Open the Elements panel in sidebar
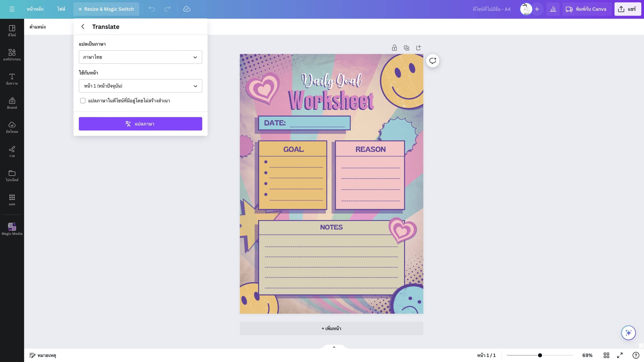Viewport: 644px width, 362px height. click(x=12, y=55)
